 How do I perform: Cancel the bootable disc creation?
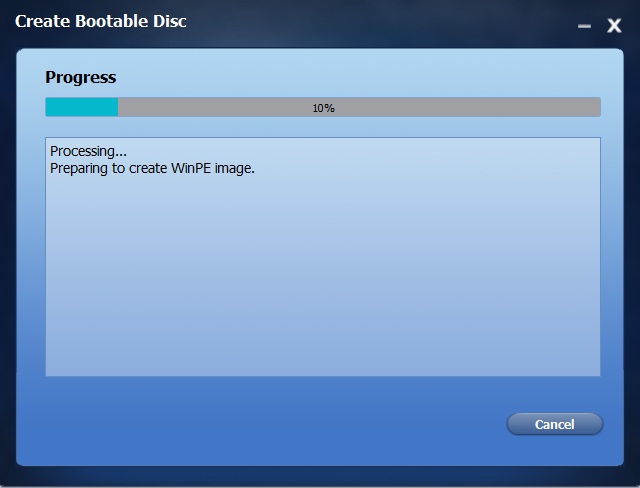pos(554,424)
